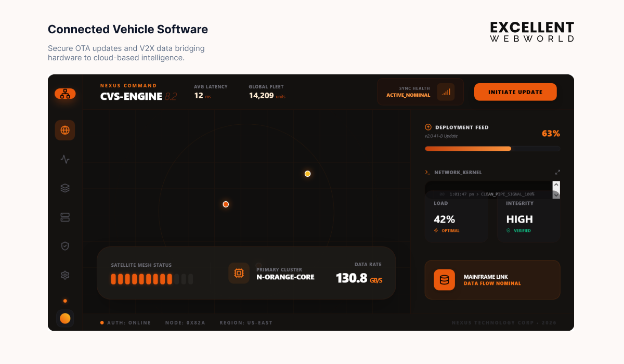
Task: Select the server stack icon in sidebar
Action: point(65,217)
